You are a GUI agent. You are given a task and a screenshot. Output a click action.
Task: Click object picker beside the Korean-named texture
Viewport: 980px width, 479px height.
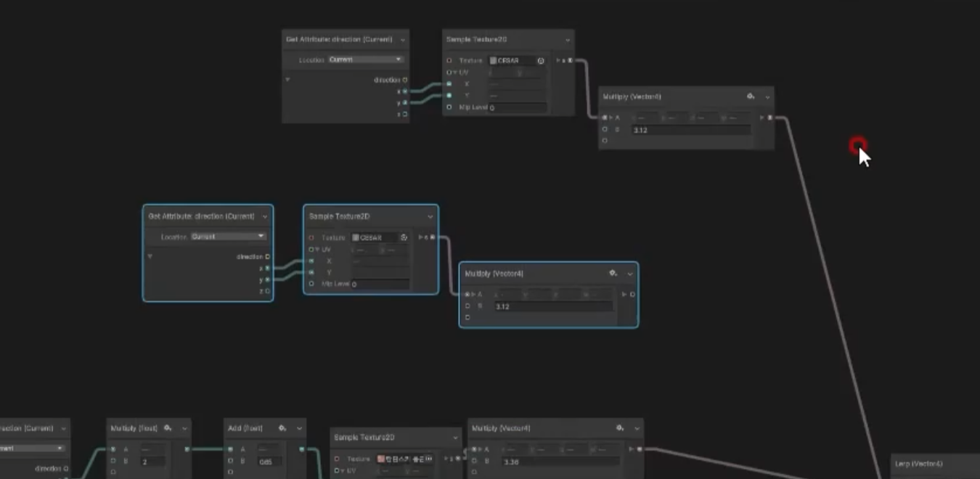pos(429,459)
